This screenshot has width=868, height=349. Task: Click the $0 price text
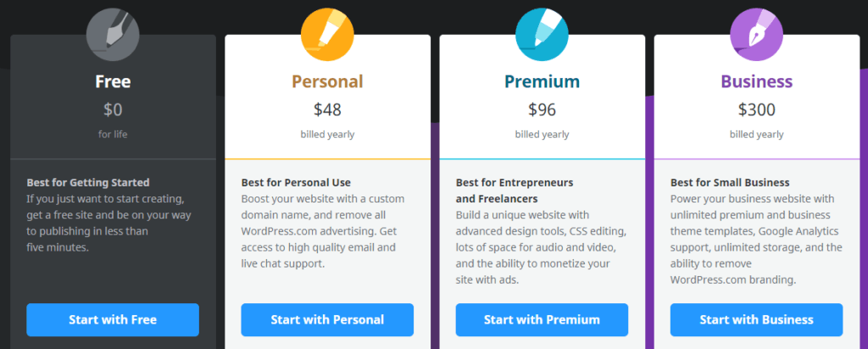(x=113, y=109)
